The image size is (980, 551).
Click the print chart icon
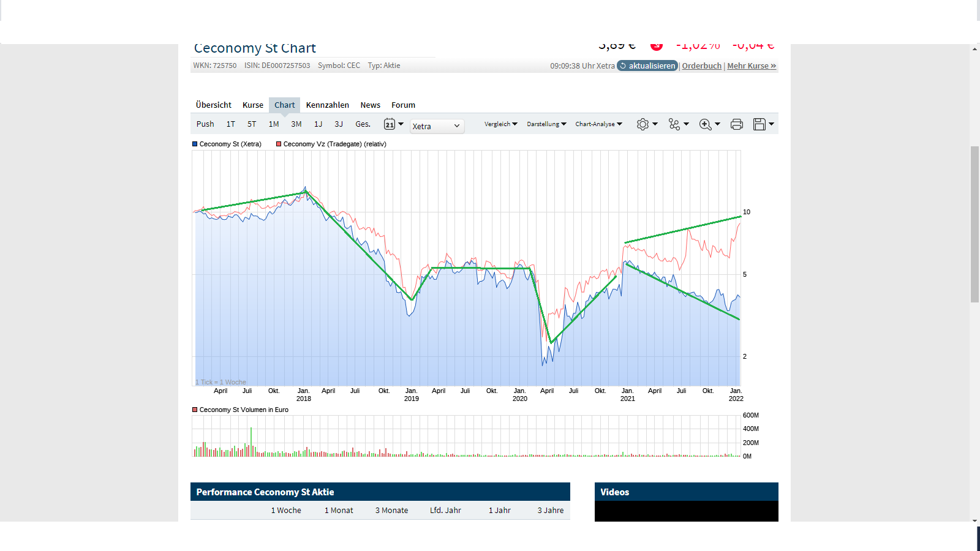(x=736, y=124)
